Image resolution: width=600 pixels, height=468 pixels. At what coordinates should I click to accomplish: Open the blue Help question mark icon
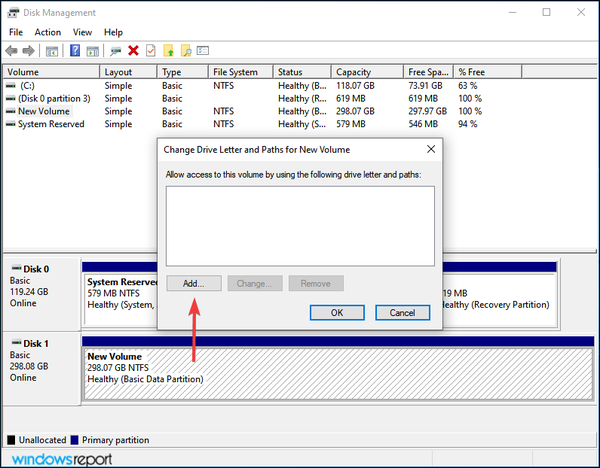(x=75, y=51)
